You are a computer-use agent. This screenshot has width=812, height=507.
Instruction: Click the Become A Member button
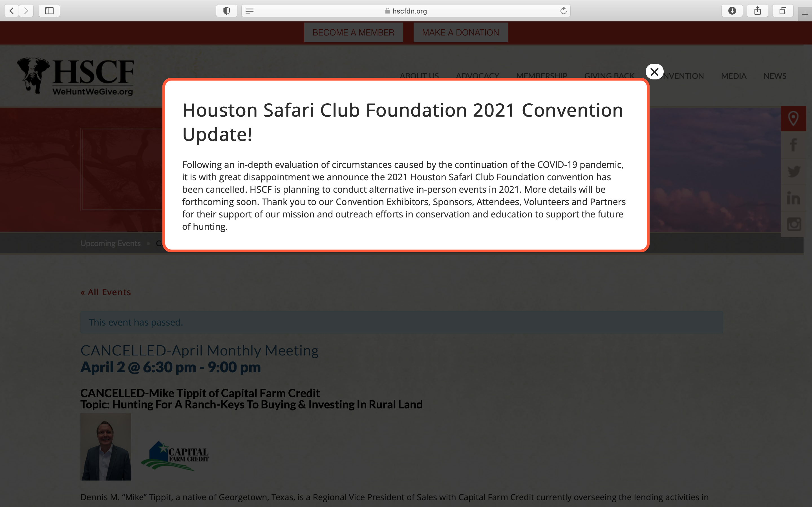click(x=353, y=32)
